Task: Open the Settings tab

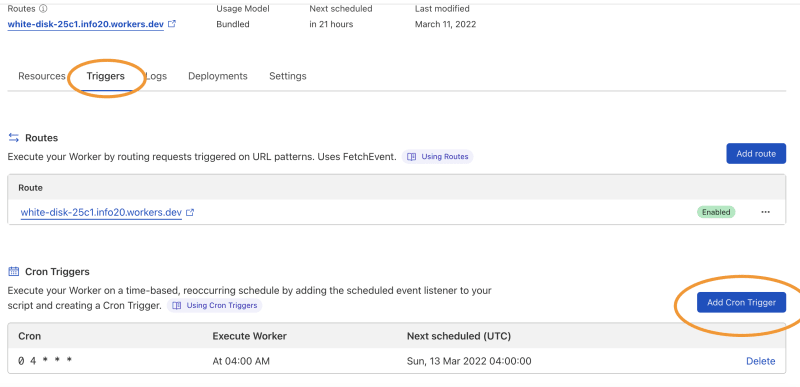Action: pos(288,76)
